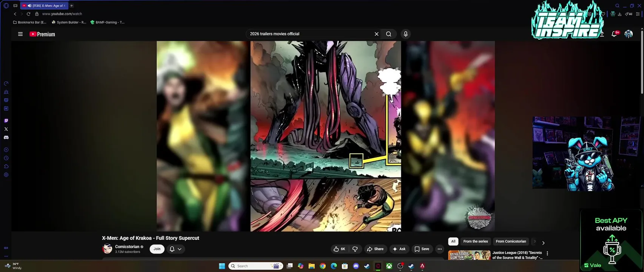Share the X-Men video
The height and width of the screenshot is (272, 644).
375,249
